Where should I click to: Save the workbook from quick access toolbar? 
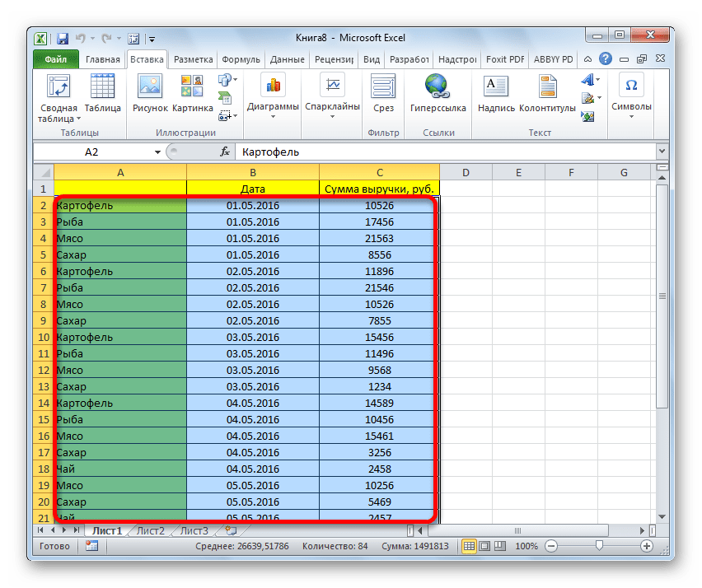coord(62,38)
